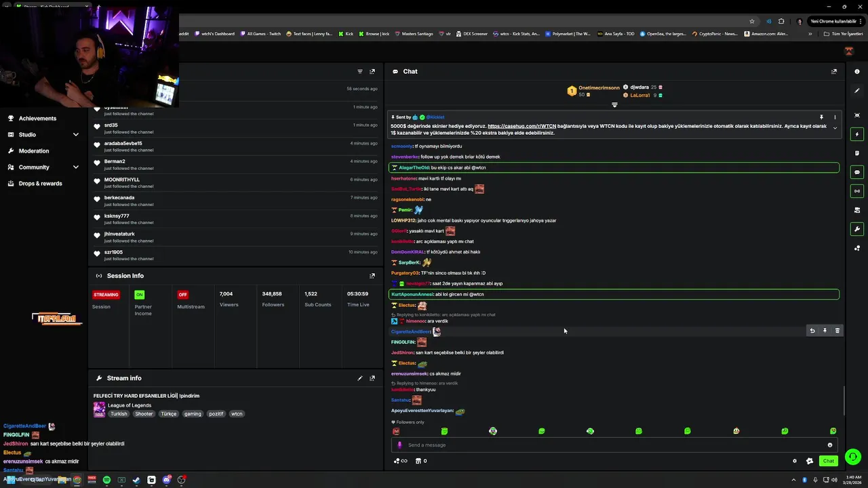The width and height of the screenshot is (868, 488).
Task: Open the Polymarket bookmark
Action: 568,34
